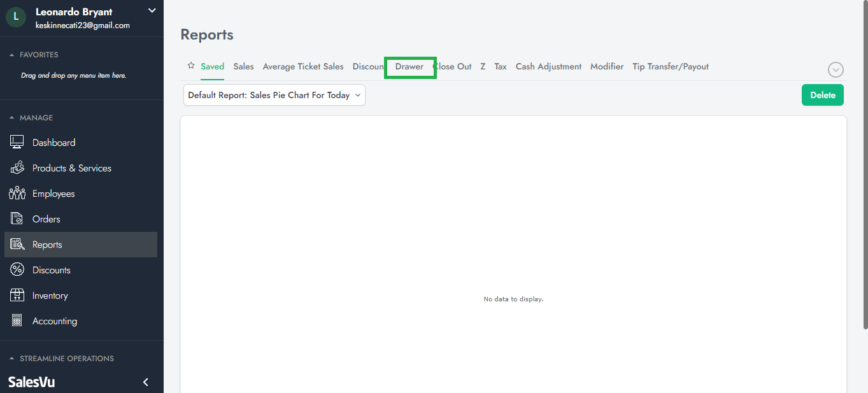This screenshot has height=393, width=868.
Task: Expand more report tabs with circled chevron
Action: coord(836,70)
